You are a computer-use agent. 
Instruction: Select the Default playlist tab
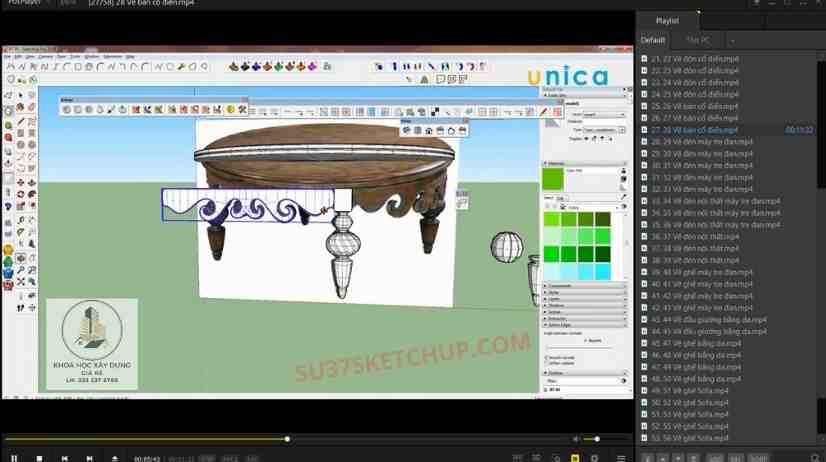[x=653, y=40]
